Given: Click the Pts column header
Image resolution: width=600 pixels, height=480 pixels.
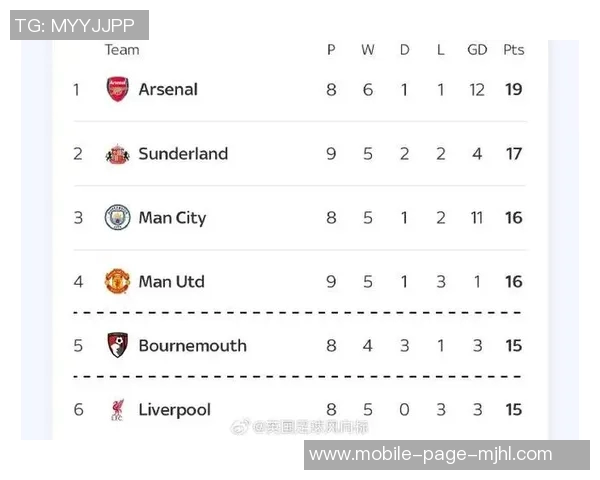Looking at the screenshot, I should click(513, 50).
